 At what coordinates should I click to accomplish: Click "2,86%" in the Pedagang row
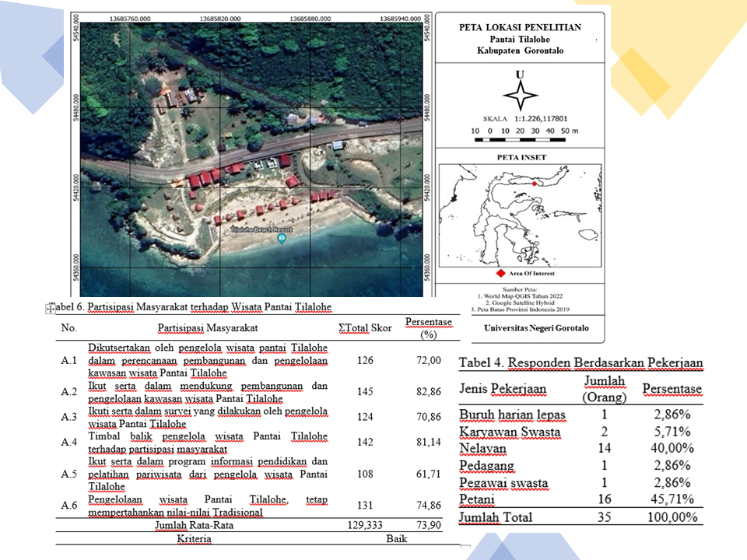click(x=672, y=466)
